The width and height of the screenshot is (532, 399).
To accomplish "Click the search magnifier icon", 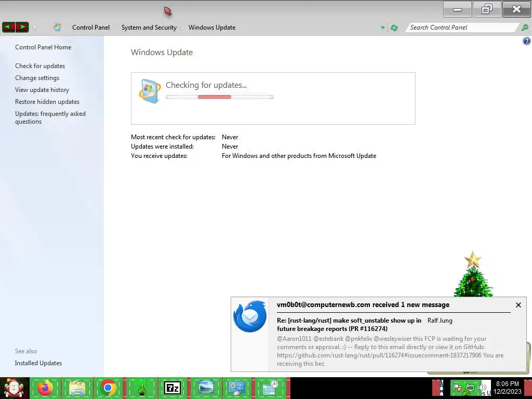I will (525, 28).
